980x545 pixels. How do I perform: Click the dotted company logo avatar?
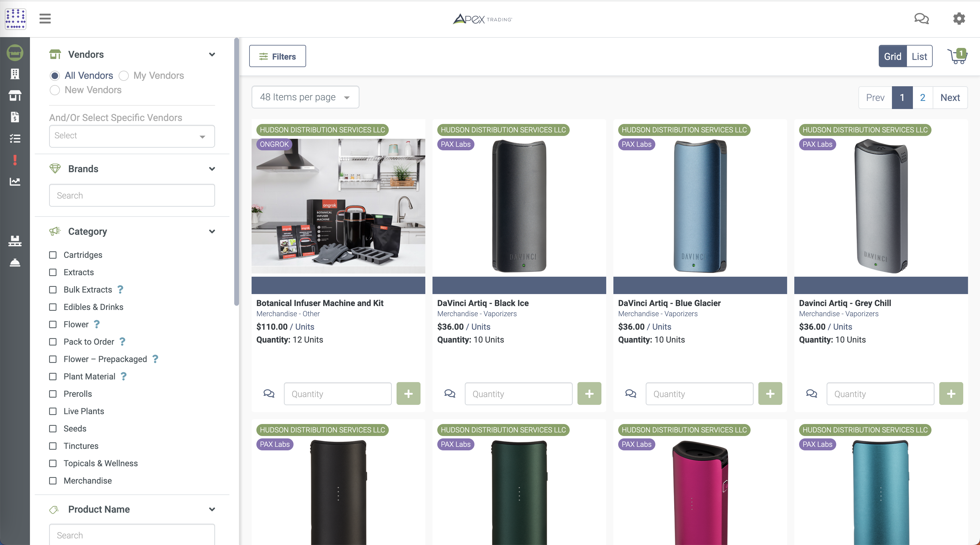pos(15,19)
